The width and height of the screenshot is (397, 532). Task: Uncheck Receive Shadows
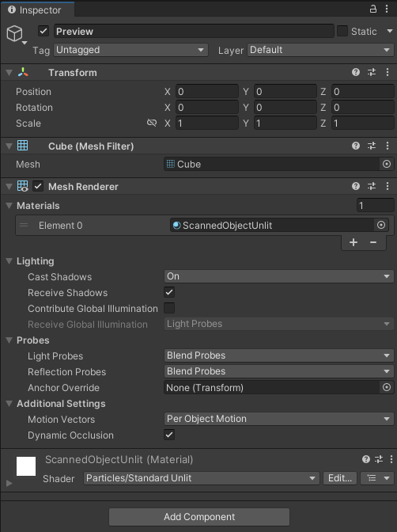coord(169,292)
